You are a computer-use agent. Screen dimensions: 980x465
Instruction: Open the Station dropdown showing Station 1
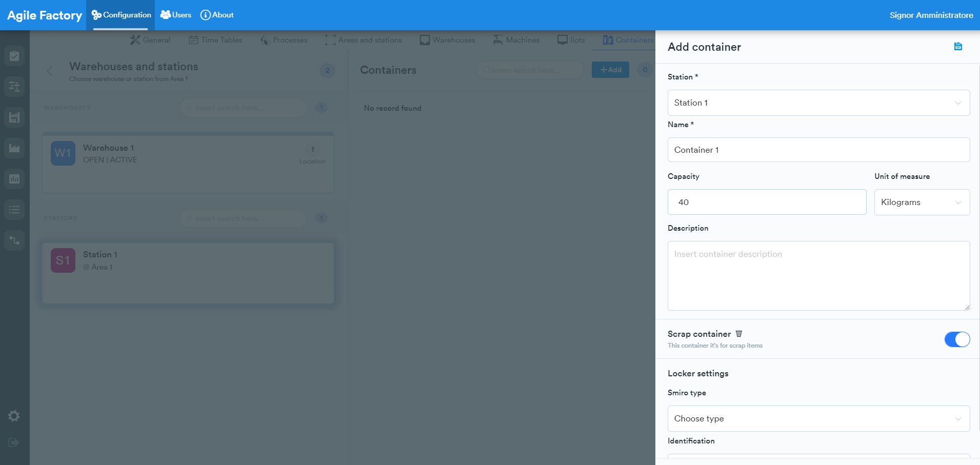pyautogui.click(x=818, y=103)
